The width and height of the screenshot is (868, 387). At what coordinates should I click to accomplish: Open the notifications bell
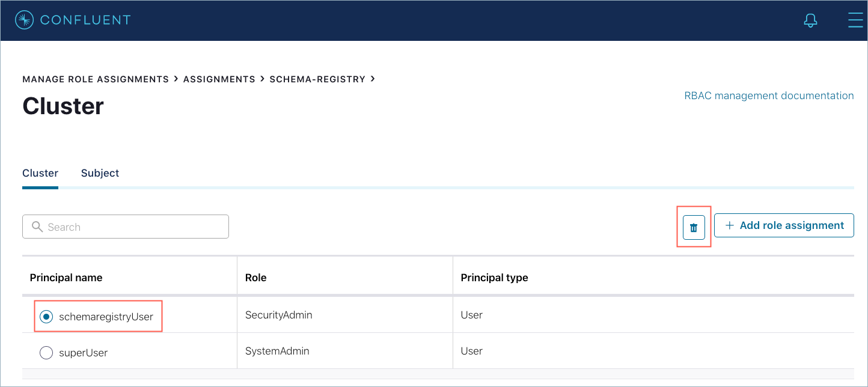click(x=810, y=20)
